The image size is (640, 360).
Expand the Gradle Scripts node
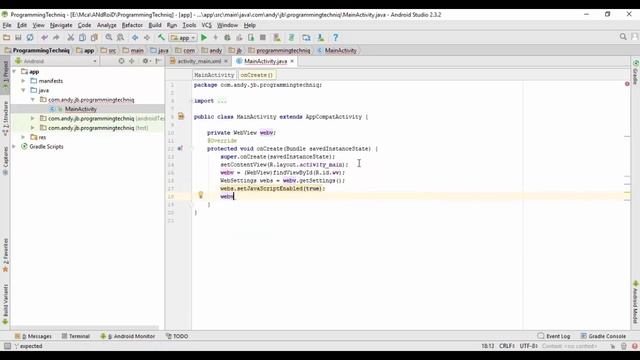point(15,147)
